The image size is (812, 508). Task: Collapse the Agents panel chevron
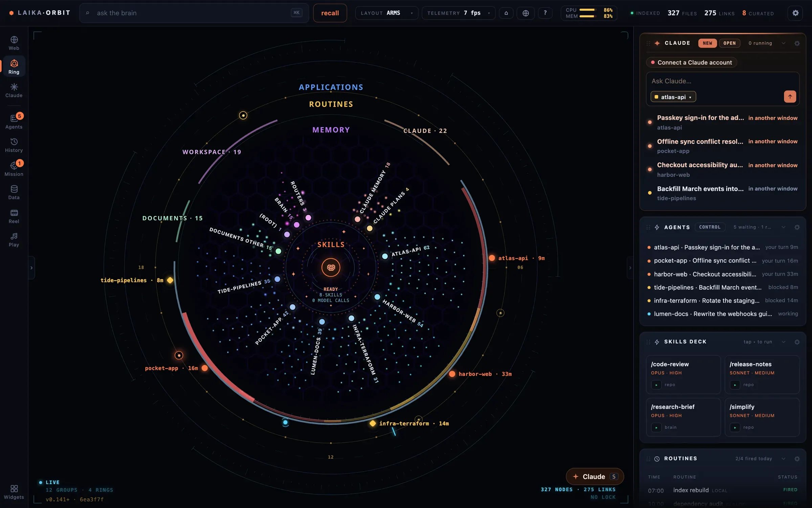(x=783, y=227)
